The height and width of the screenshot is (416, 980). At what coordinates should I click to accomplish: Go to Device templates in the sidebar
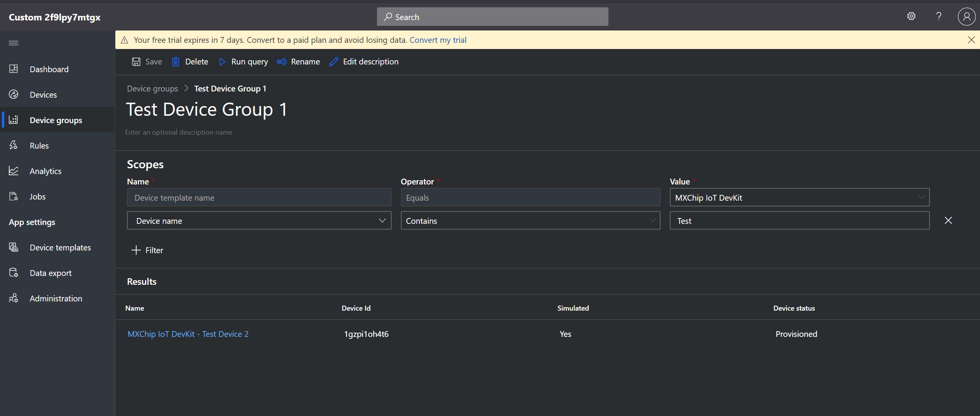click(x=60, y=248)
